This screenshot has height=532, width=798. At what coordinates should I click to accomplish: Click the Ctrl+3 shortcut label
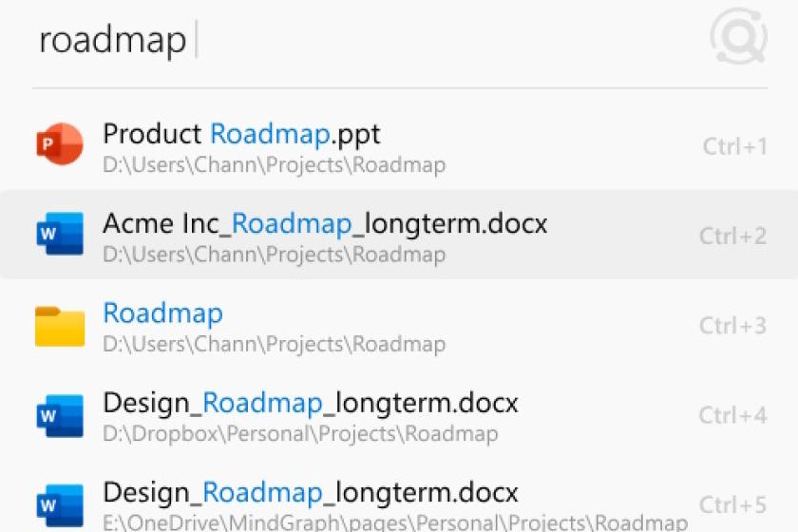pos(732,326)
